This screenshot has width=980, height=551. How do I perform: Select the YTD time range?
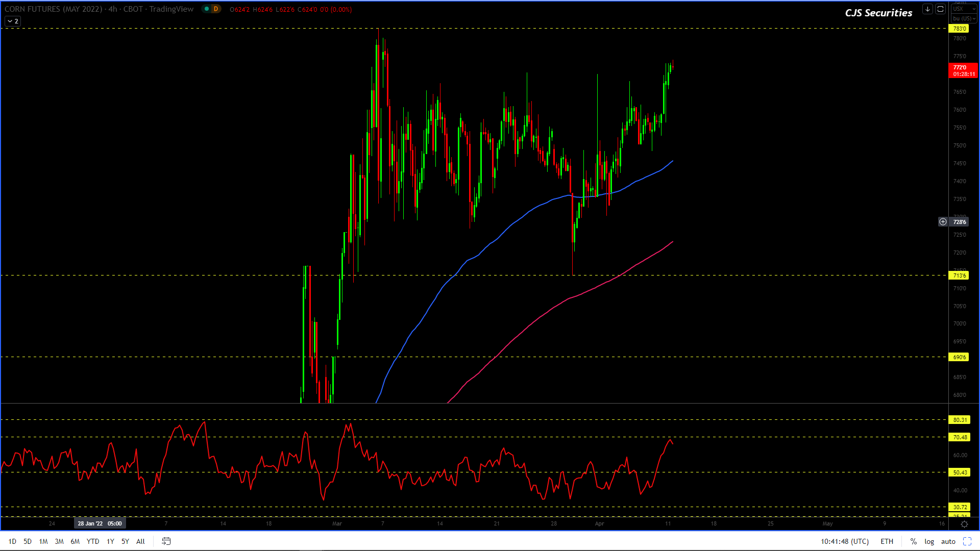pyautogui.click(x=92, y=541)
